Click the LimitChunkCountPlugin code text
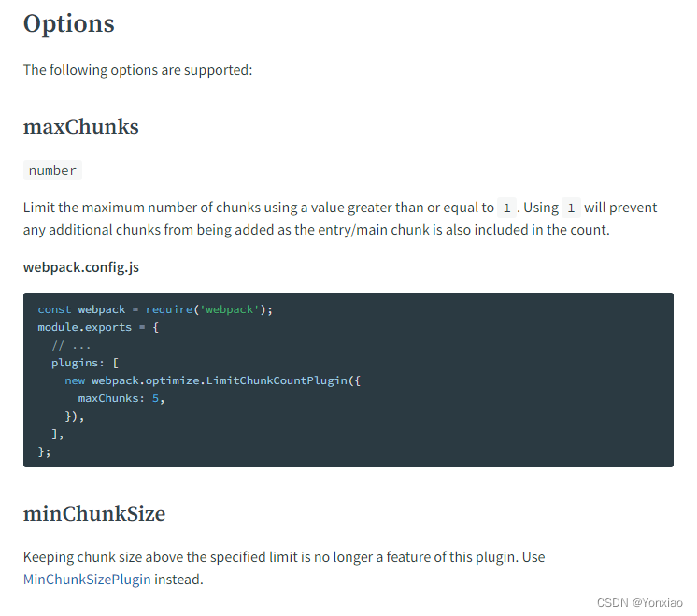 pyautogui.click(x=277, y=380)
